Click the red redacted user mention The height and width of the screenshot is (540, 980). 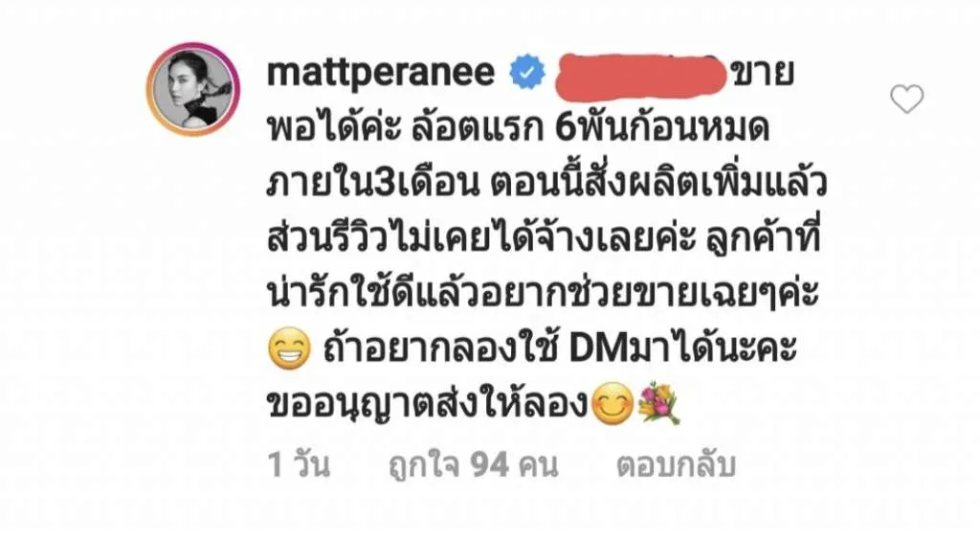click(x=640, y=77)
